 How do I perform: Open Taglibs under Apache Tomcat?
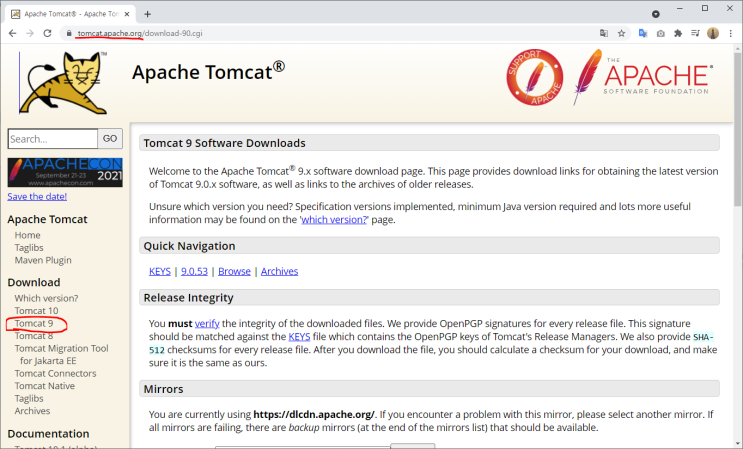[29, 248]
